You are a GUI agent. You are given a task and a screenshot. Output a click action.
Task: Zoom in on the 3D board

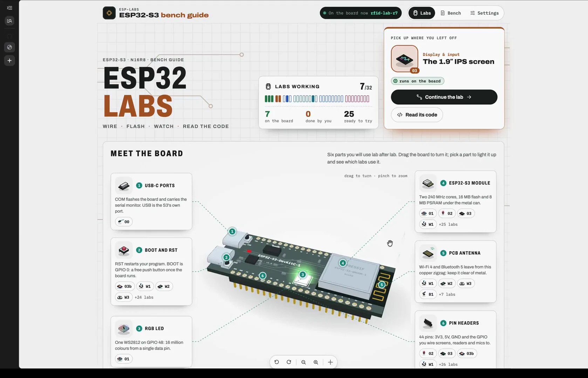[x=316, y=362]
